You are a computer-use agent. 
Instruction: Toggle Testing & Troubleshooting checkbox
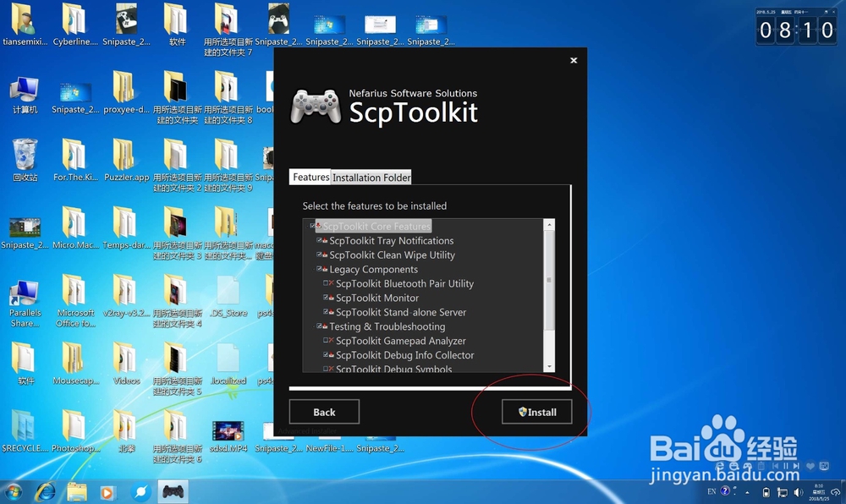click(x=319, y=326)
